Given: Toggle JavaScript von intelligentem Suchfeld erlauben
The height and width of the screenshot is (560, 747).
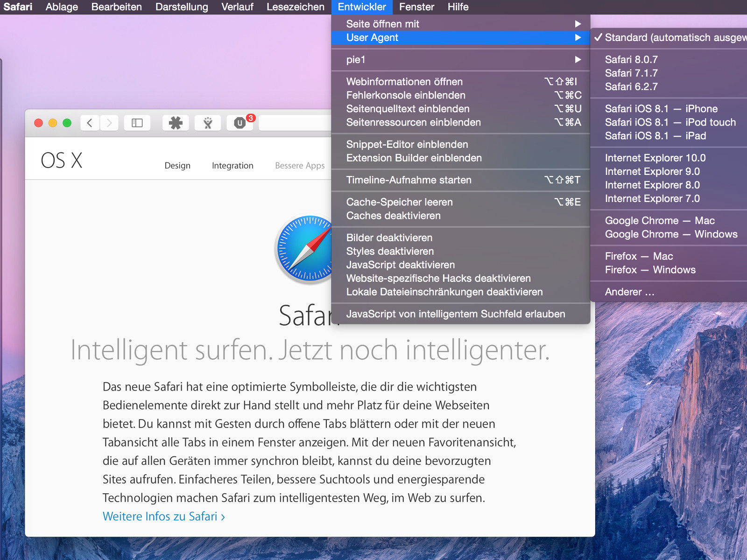Looking at the screenshot, I should pyautogui.click(x=461, y=314).
